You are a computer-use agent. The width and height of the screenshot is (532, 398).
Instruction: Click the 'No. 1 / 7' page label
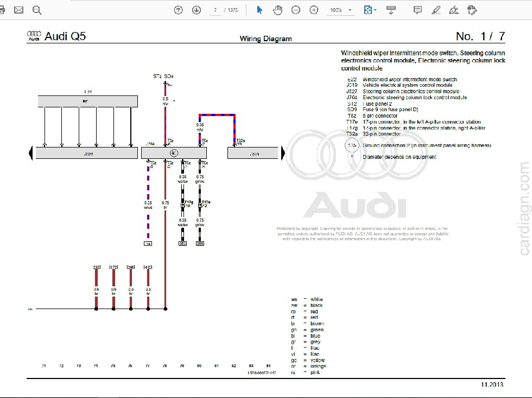pos(480,36)
